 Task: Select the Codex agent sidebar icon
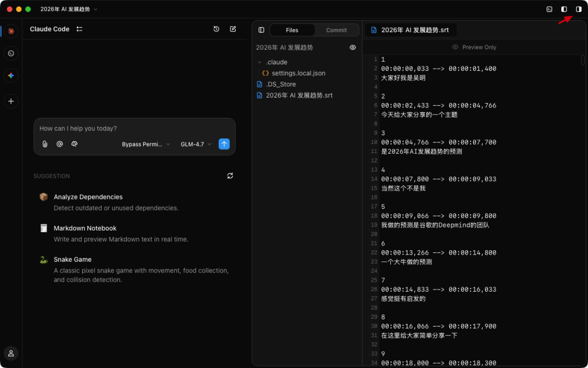pyautogui.click(x=11, y=53)
